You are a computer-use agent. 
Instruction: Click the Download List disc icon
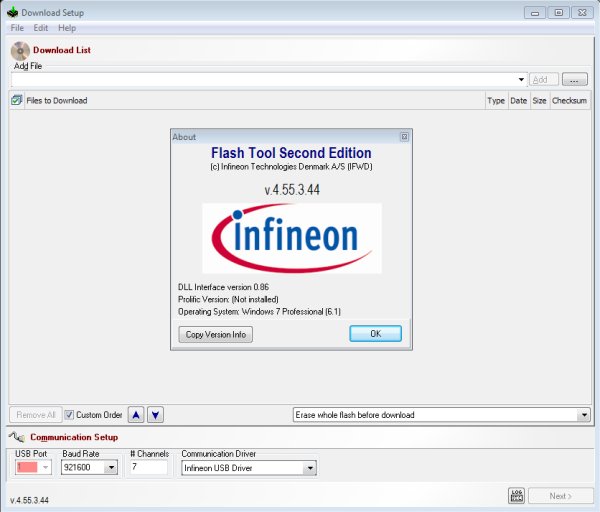[20, 51]
